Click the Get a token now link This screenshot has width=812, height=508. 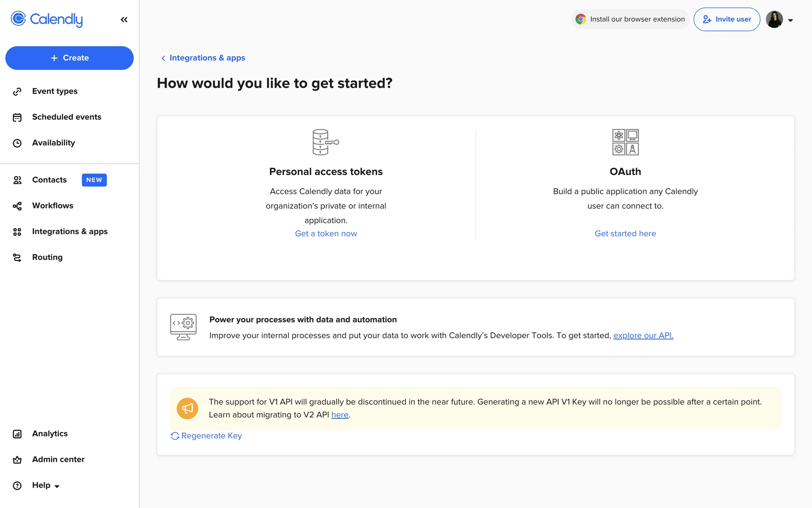click(x=326, y=234)
